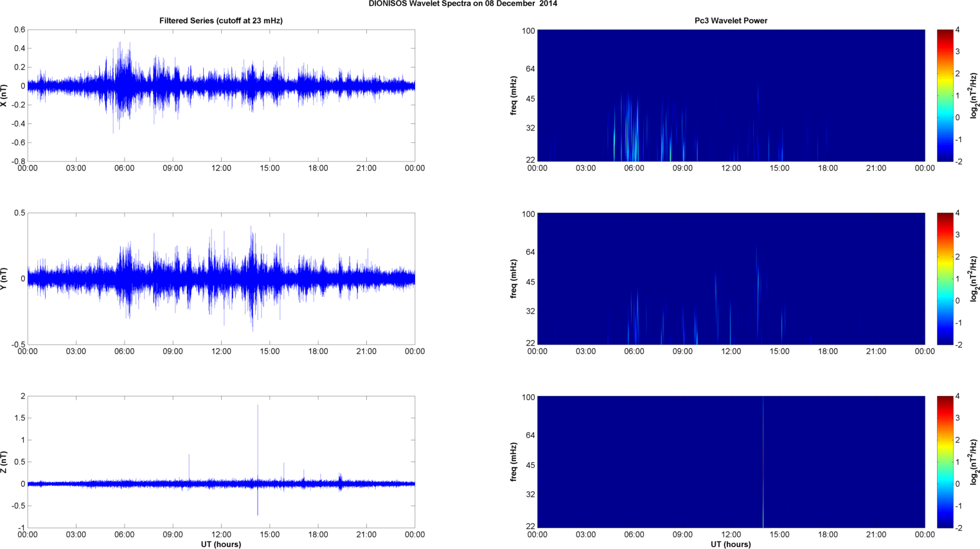
Task: Click 'freq (mHz)' label of top spectrogram
Action: [x=514, y=96]
